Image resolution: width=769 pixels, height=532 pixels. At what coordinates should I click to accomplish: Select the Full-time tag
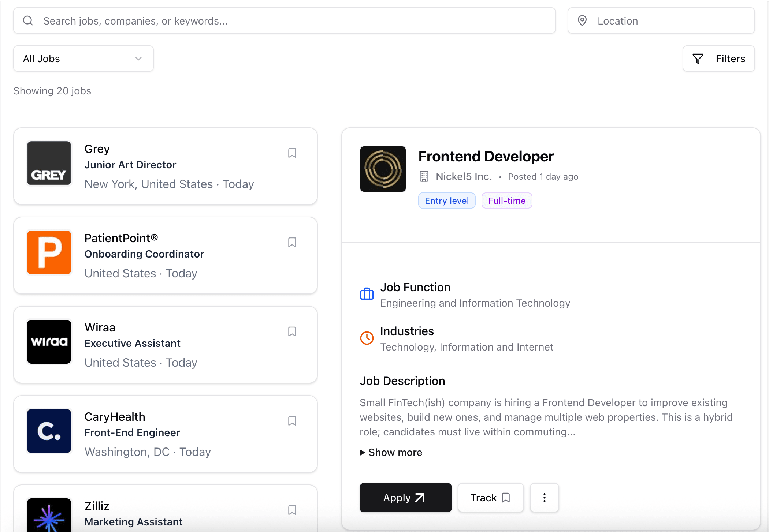pos(506,201)
